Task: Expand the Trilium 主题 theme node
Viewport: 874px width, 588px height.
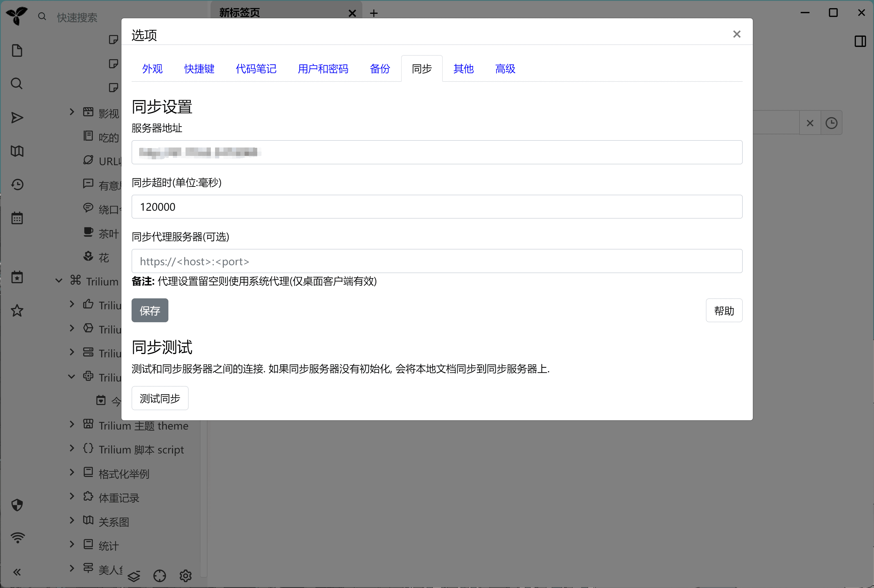Action: click(72, 424)
